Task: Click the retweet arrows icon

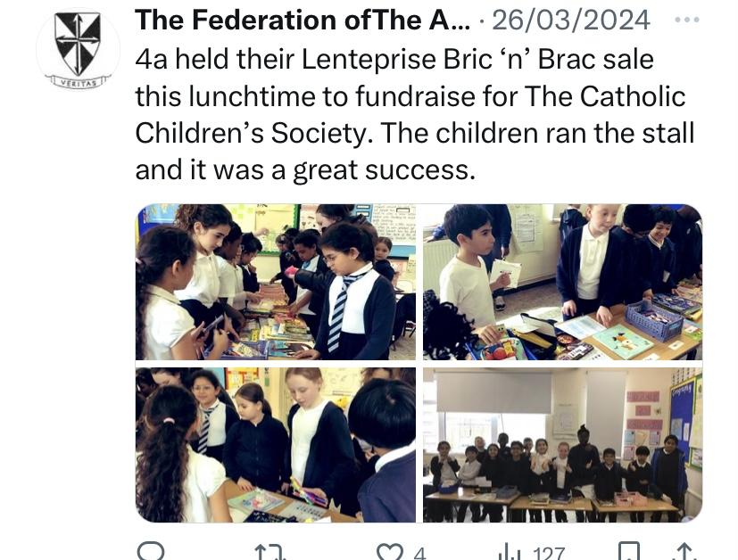Action: pyautogui.click(x=270, y=552)
